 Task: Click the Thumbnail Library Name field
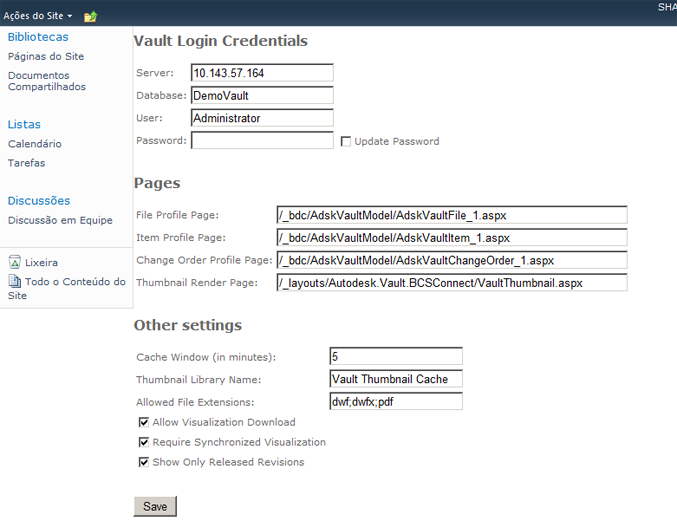click(x=396, y=379)
